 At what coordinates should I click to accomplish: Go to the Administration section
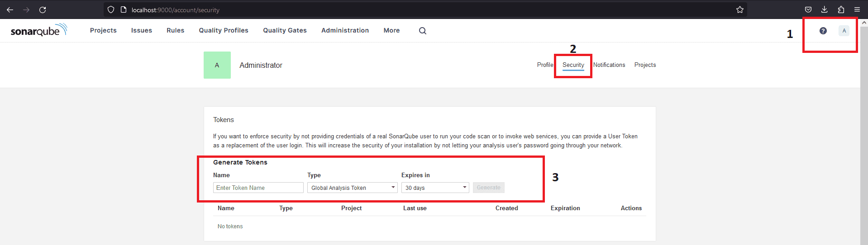tap(345, 30)
